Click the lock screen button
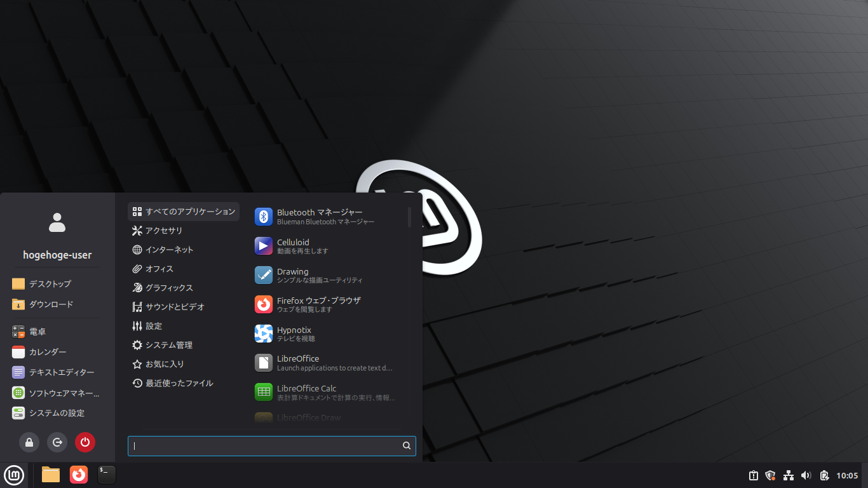Image resolution: width=868 pixels, height=488 pixels. [29, 442]
